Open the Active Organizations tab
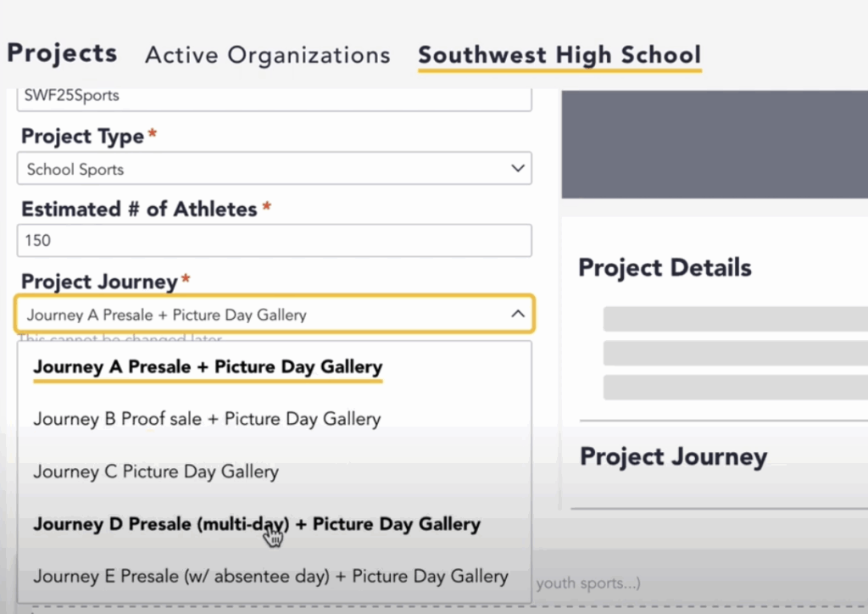 267,55
